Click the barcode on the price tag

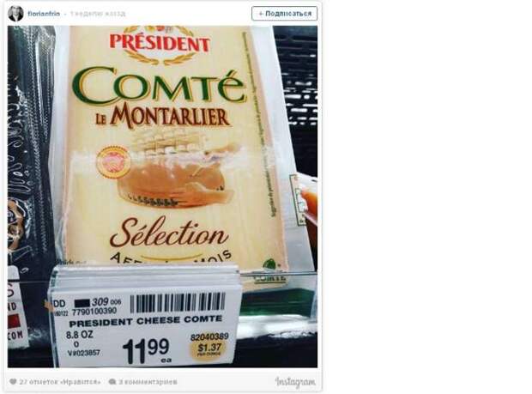[x=178, y=302]
